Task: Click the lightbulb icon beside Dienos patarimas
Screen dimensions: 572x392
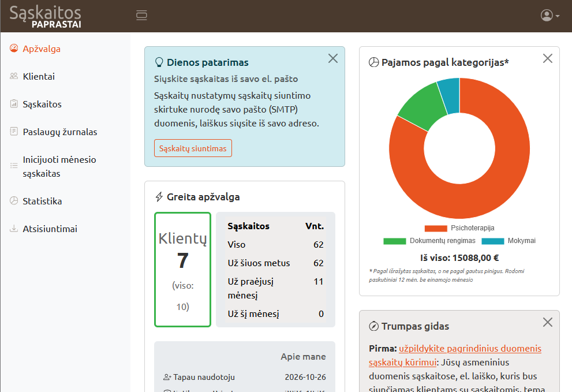Action: click(x=159, y=62)
